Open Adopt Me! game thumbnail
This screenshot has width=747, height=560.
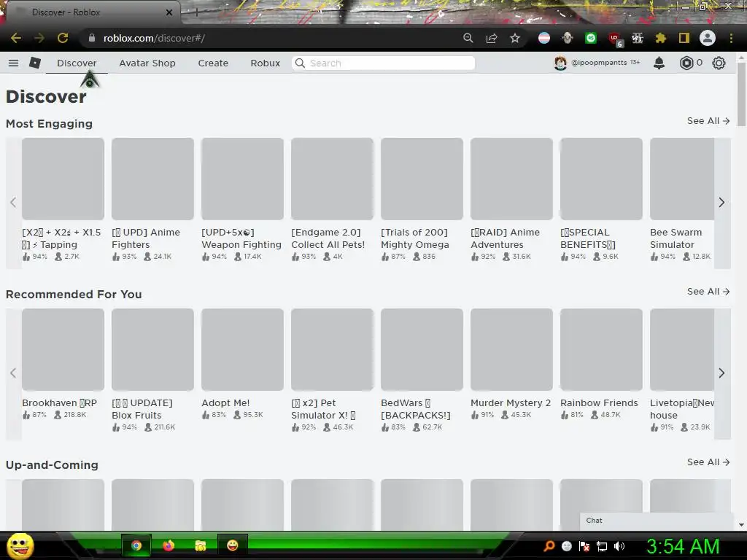point(242,349)
